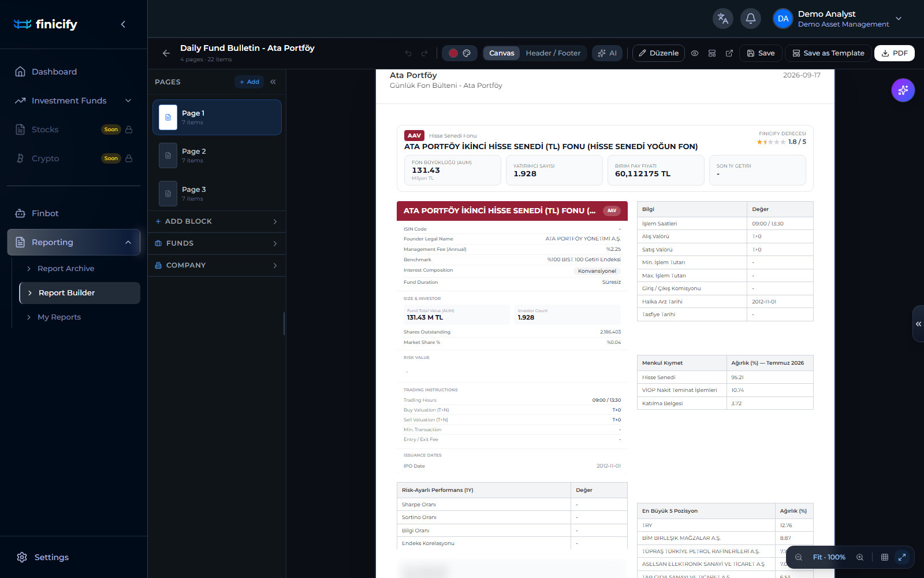Open the Demo Analyst account dropdown
924x578 pixels.
tap(838, 18)
